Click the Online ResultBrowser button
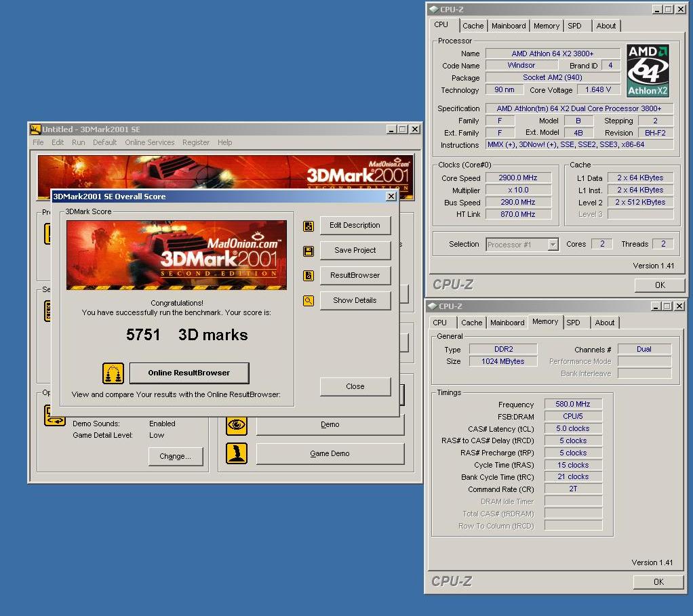 pos(189,373)
